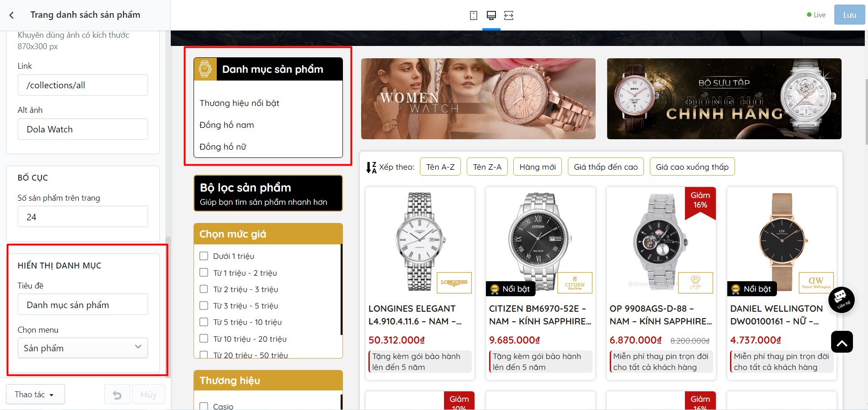Open Citizen BM6970-52E product title
868x410 pixels.
click(540, 315)
